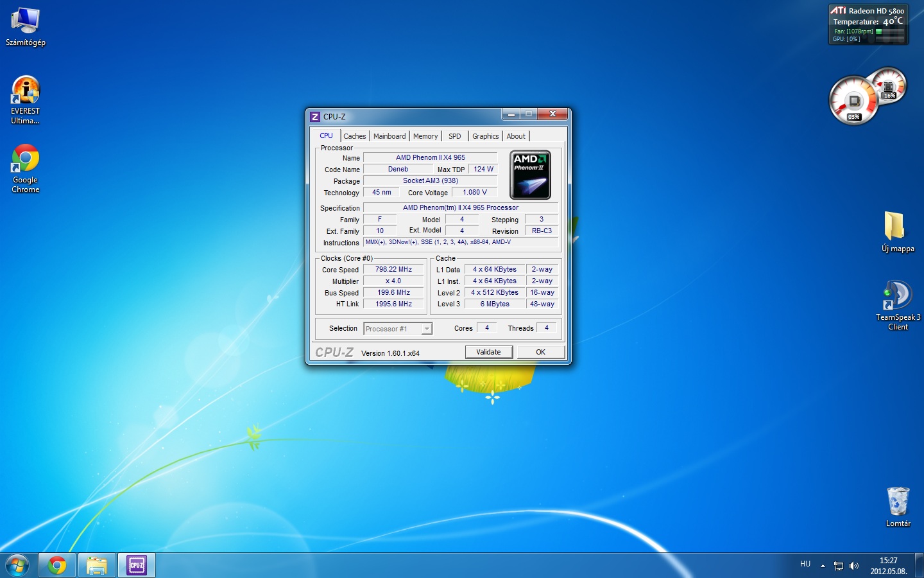Expand the Processor #1 selection dropdown
Image resolution: width=924 pixels, height=578 pixels.
click(427, 329)
